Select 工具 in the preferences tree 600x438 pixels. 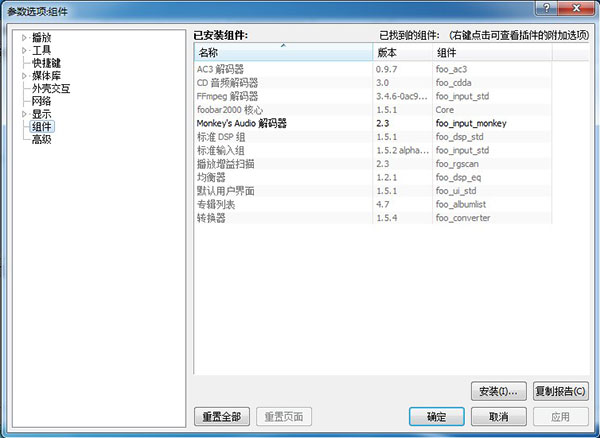pos(41,50)
